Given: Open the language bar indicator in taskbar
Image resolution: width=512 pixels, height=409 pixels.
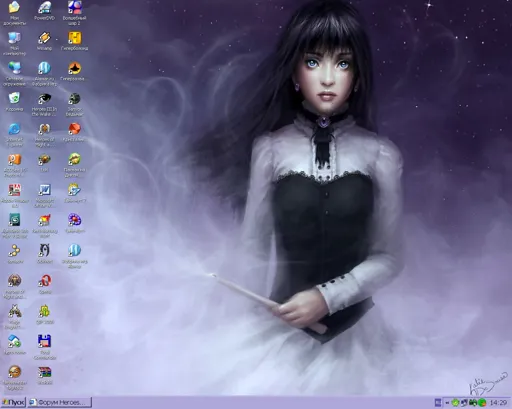Looking at the screenshot, I should tap(438, 403).
